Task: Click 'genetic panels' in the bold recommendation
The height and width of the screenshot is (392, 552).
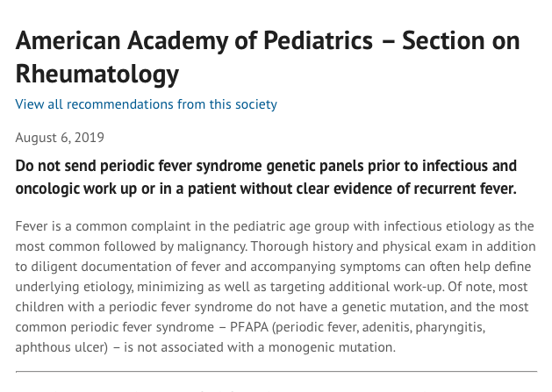Action: pos(315,166)
